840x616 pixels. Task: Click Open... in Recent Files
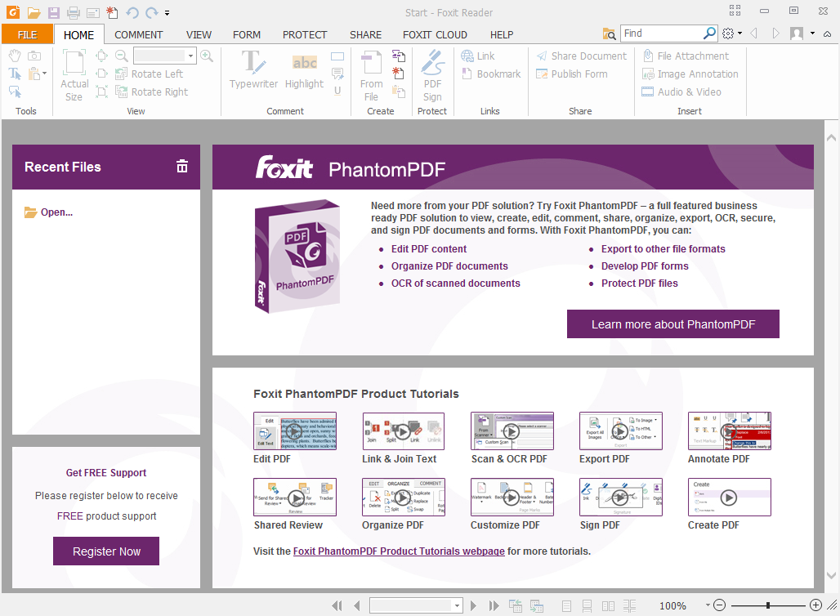(x=49, y=212)
